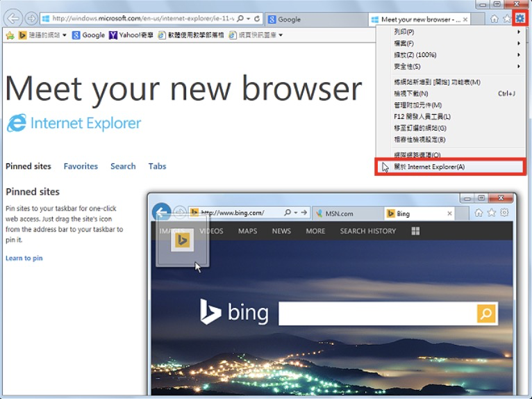Click the browser Forward arrow button
Image resolution: width=532 pixels, height=399 pixels.
31,18
